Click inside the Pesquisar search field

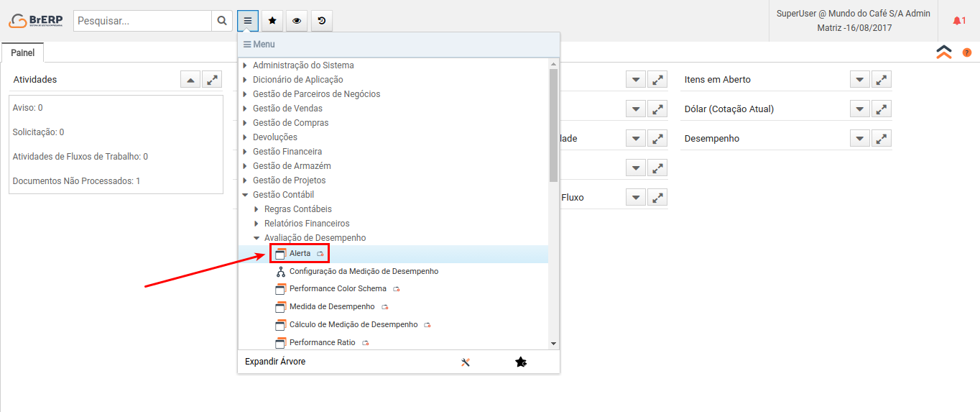point(143,21)
